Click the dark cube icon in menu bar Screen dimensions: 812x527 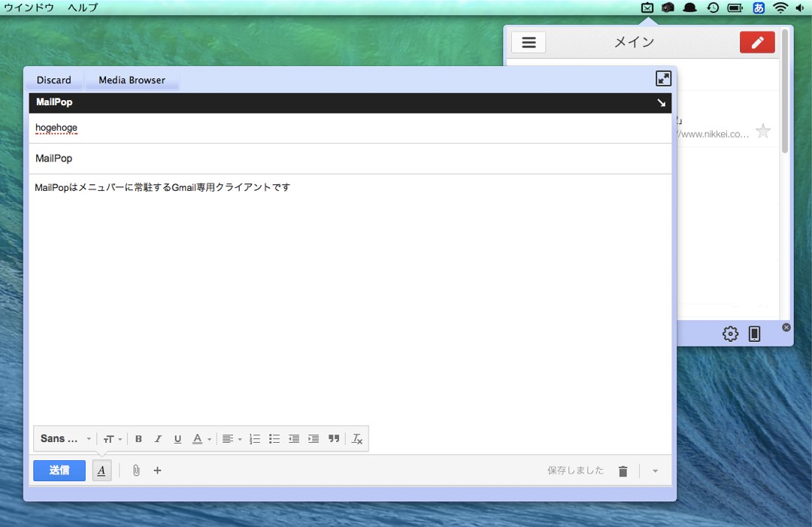[668, 8]
